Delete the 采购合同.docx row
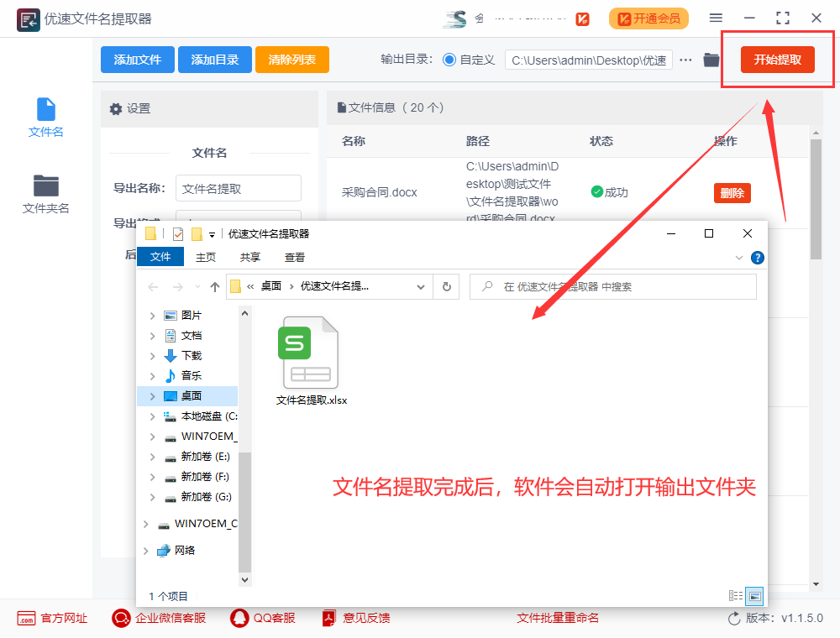840x638 pixels. click(x=732, y=193)
